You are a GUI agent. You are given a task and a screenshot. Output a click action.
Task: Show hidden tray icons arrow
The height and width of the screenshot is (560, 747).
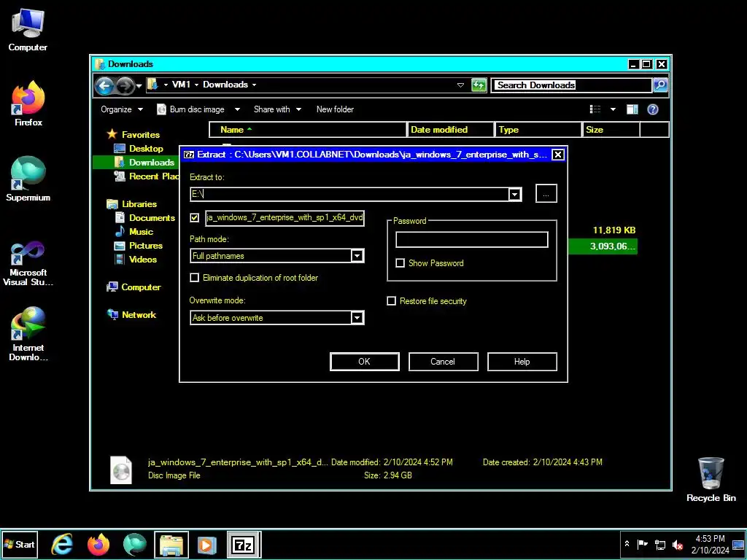tap(627, 544)
